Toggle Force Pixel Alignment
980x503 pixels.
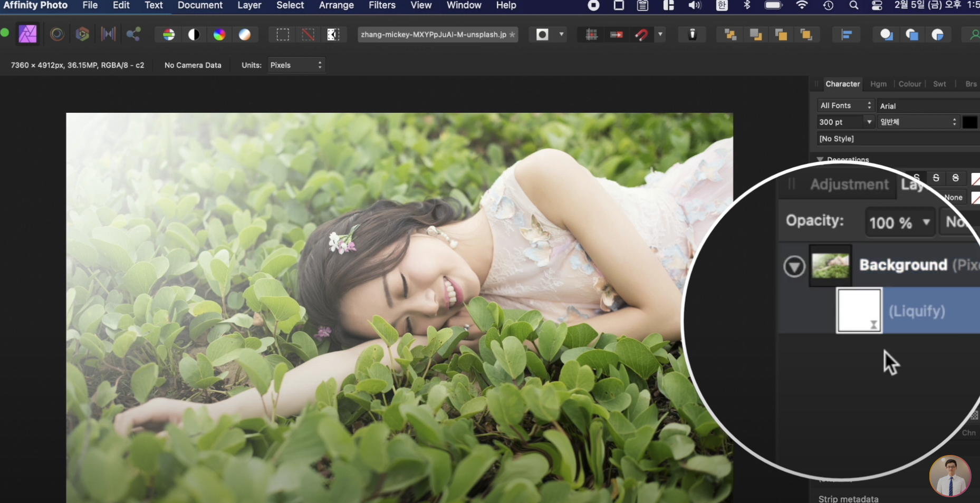(x=591, y=35)
